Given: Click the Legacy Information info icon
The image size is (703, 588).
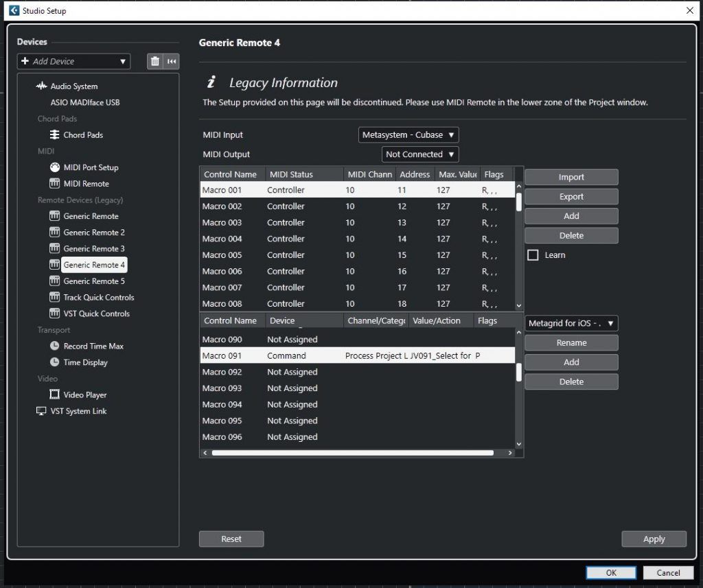Looking at the screenshot, I should click(x=211, y=82).
